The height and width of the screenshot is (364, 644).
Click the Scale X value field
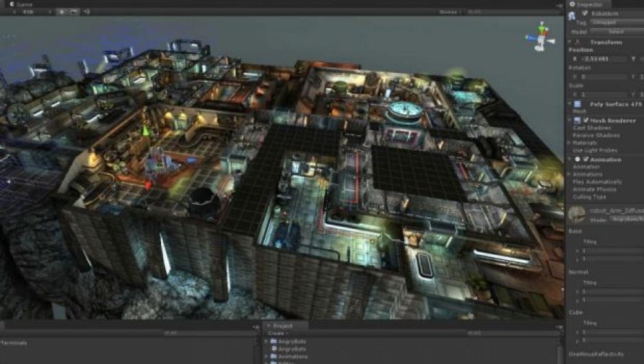(x=604, y=95)
